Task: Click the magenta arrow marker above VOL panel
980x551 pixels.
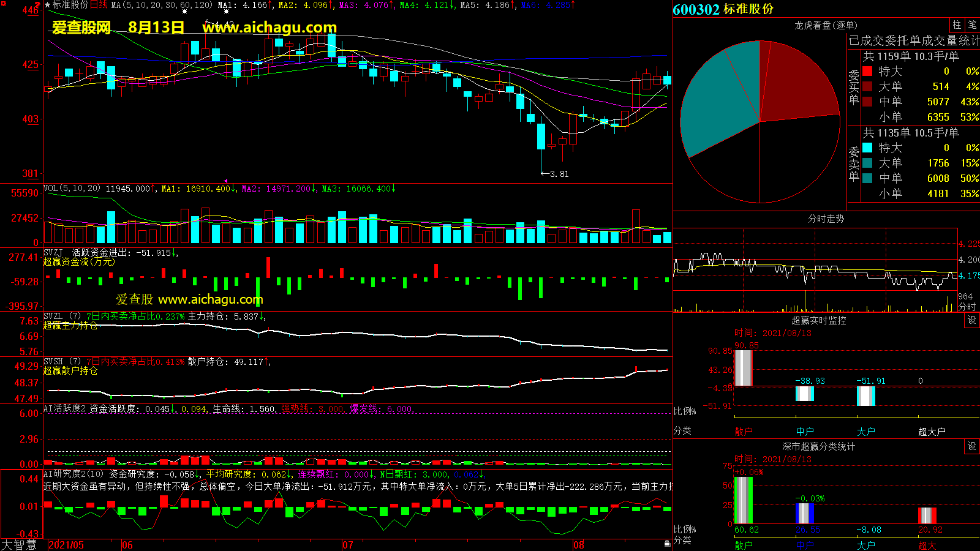Action: click(x=225, y=181)
